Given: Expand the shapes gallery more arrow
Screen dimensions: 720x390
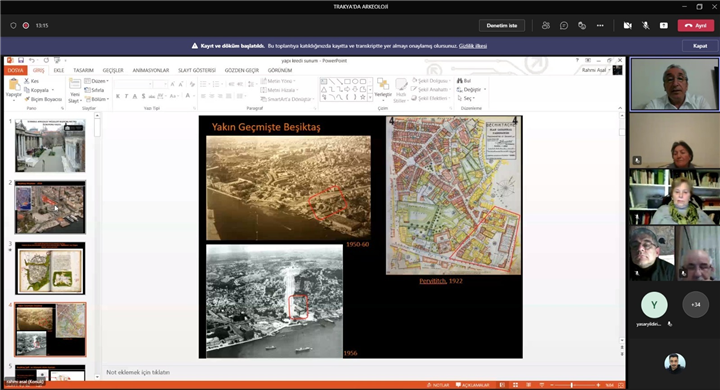Looking at the screenshot, I should (x=370, y=98).
